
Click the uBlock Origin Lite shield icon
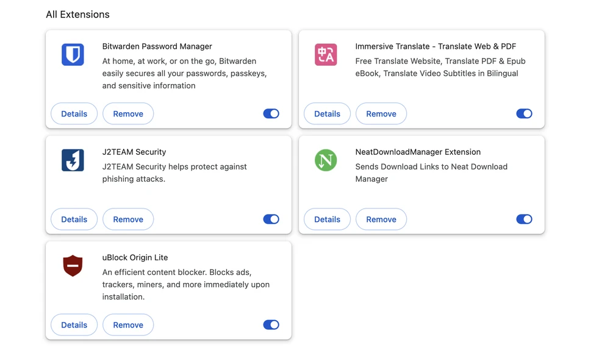click(x=73, y=266)
